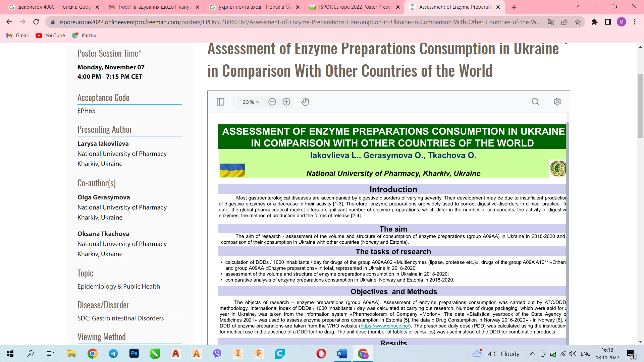
Task: Select acceptance code EPH65
Action: click(x=87, y=111)
